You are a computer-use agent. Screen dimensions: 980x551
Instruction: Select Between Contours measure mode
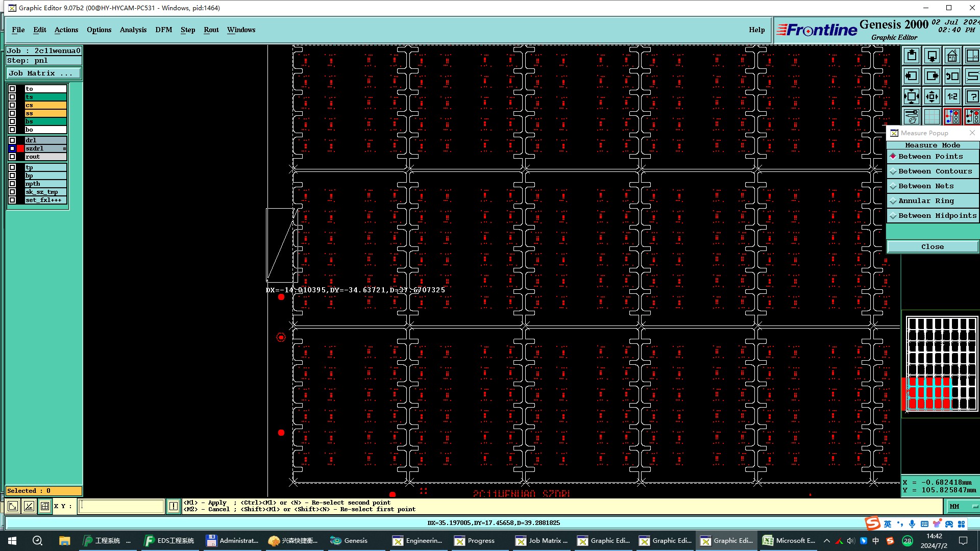tap(933, 171)
